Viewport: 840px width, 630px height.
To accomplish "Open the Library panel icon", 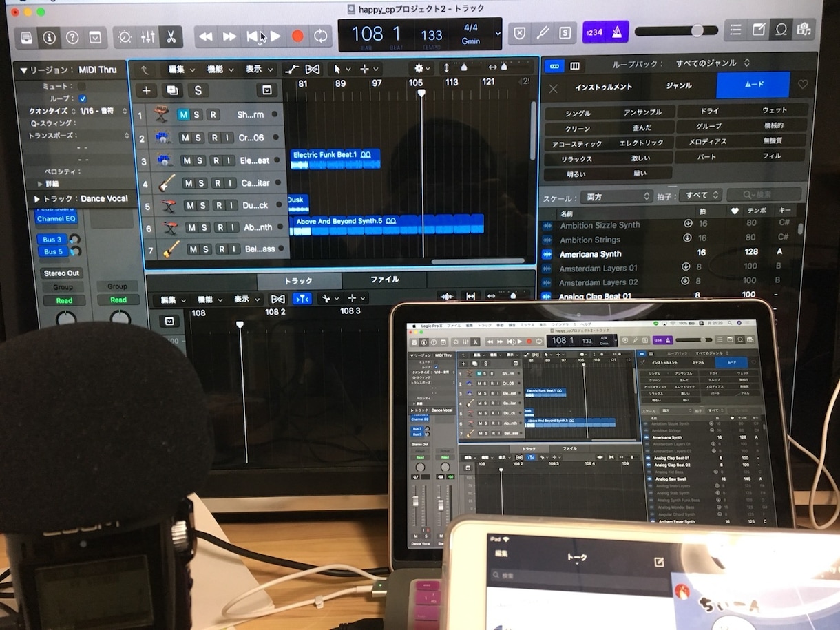I will pos(26,37).
